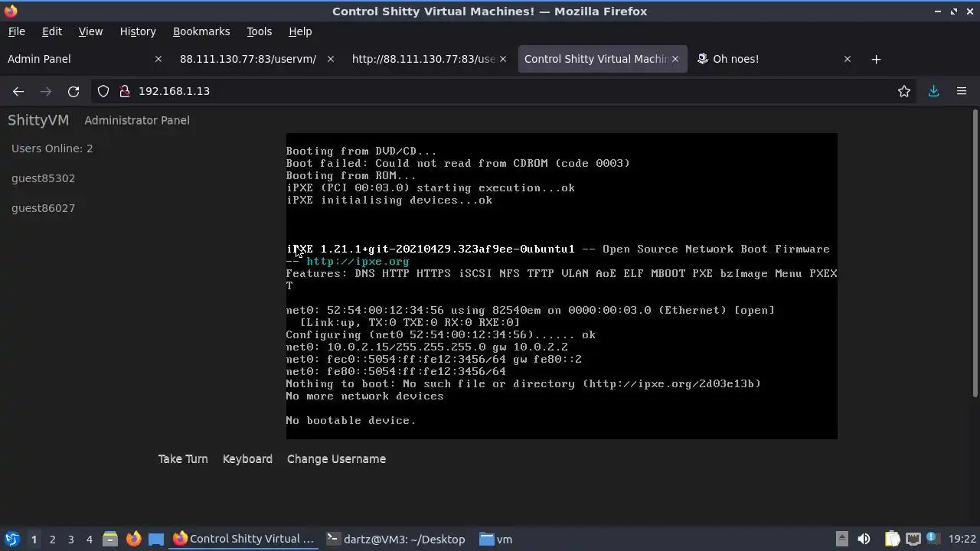
Task: Click the ShittyVM brand link
Action: tap(38, 120)
